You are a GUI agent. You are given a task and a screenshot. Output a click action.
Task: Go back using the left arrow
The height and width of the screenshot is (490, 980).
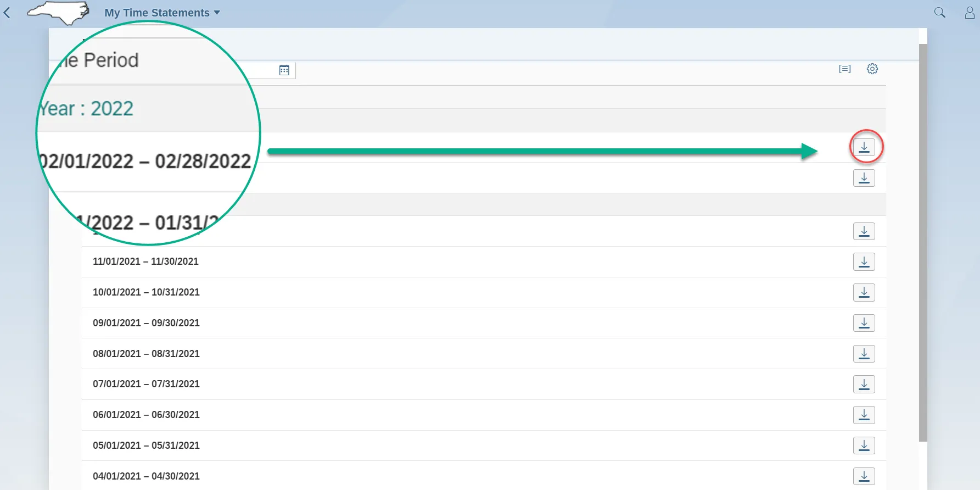coord(7,12)
